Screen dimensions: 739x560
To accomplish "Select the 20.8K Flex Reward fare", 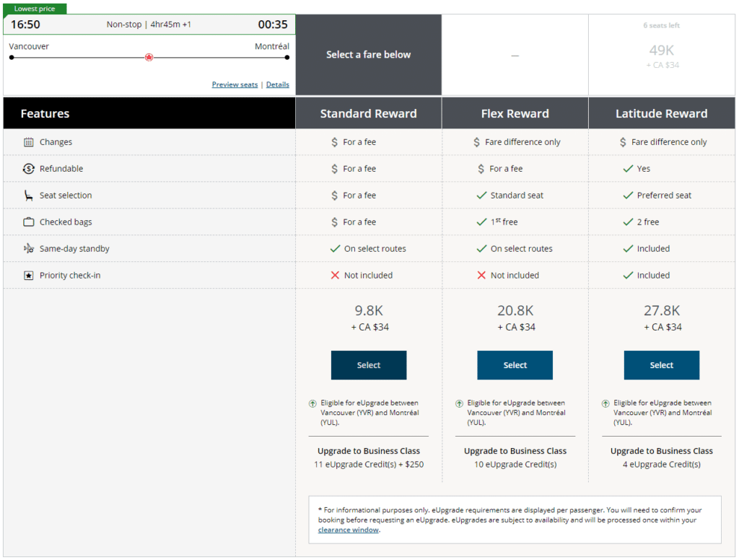I will point(515,365).
